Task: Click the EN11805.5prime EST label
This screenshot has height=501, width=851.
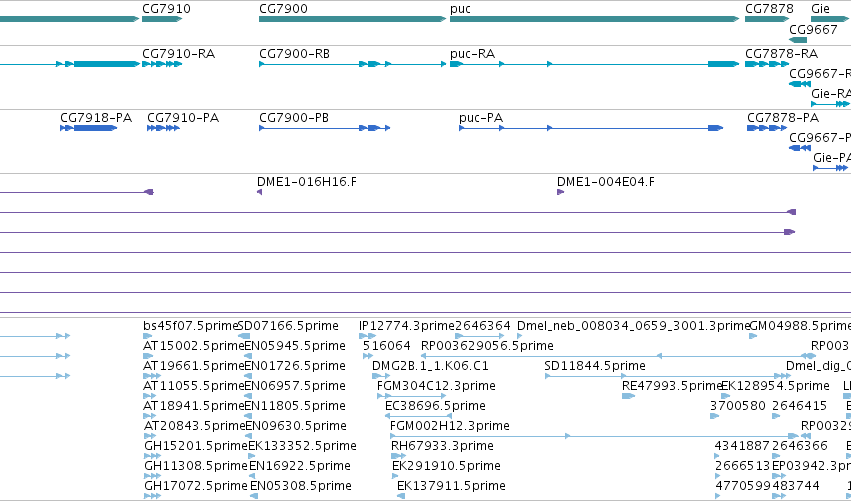Action: click(x=295, y=406)
